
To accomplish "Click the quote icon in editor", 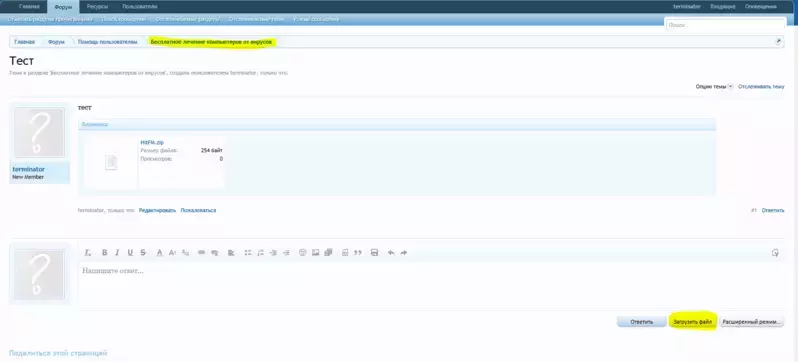I will click(x=358, y=253).
